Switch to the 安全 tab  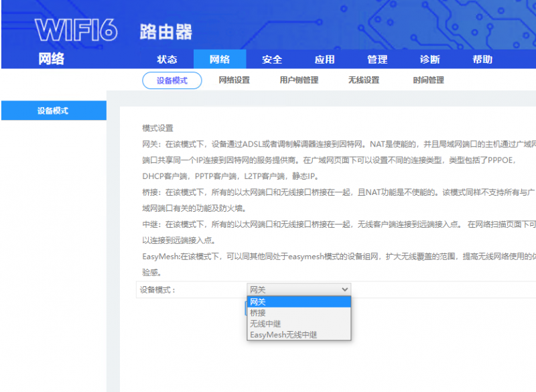(272, 60)
